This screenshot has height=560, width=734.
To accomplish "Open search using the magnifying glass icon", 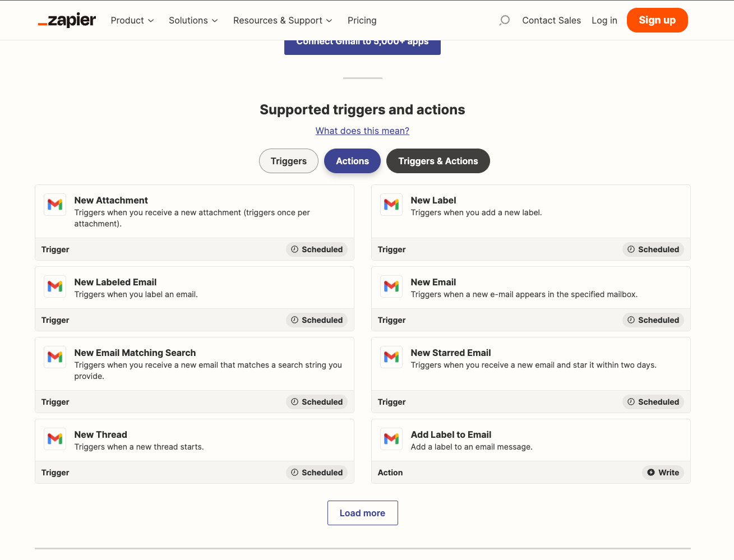I will tap(504, 20).
